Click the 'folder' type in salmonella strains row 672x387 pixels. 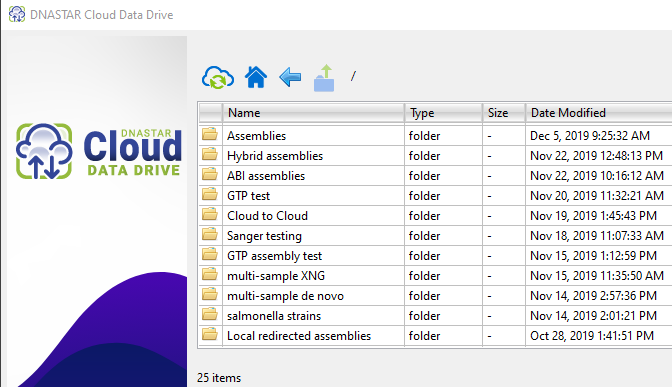pyautogui.click(x=424, y=316)
